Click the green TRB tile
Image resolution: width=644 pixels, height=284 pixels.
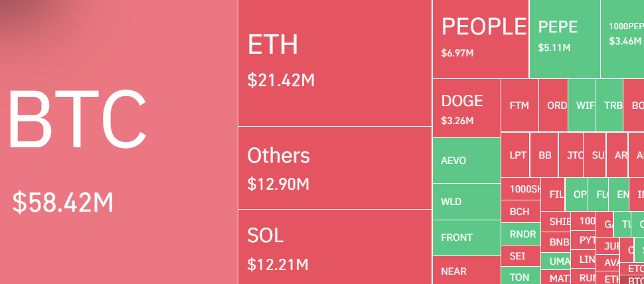point(609,106)
